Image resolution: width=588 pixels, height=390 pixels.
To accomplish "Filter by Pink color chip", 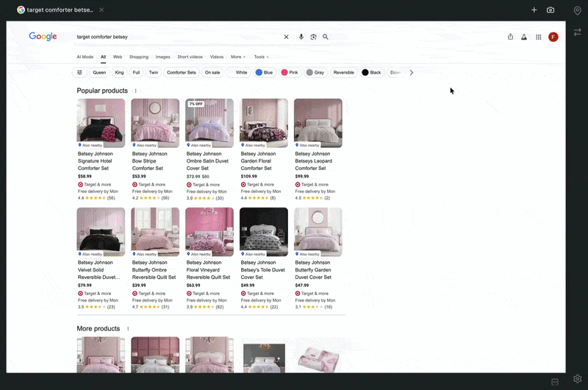I will [290, 72].
